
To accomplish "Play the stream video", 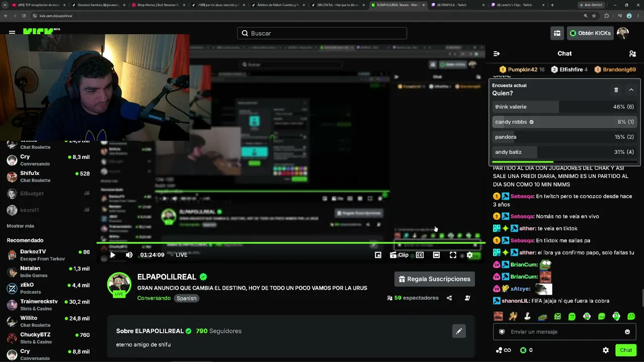I will pyautogui.click(x=113, y=255).
